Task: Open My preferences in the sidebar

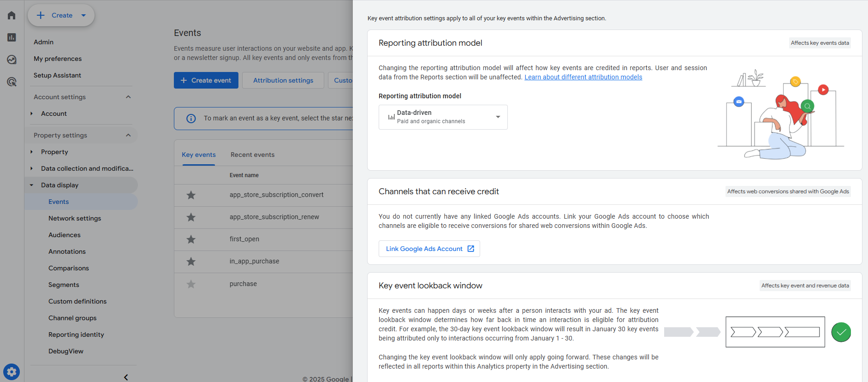Action: (x=58, y=59)
